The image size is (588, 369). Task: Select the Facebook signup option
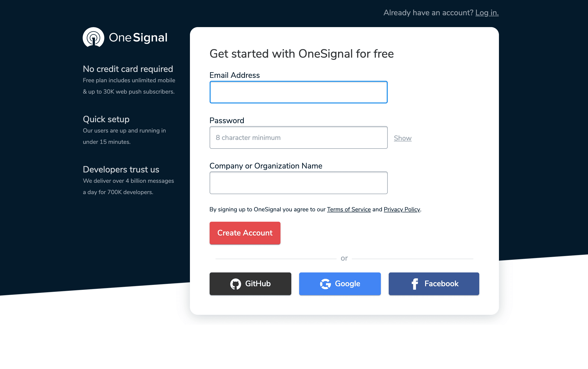point(433,284)
